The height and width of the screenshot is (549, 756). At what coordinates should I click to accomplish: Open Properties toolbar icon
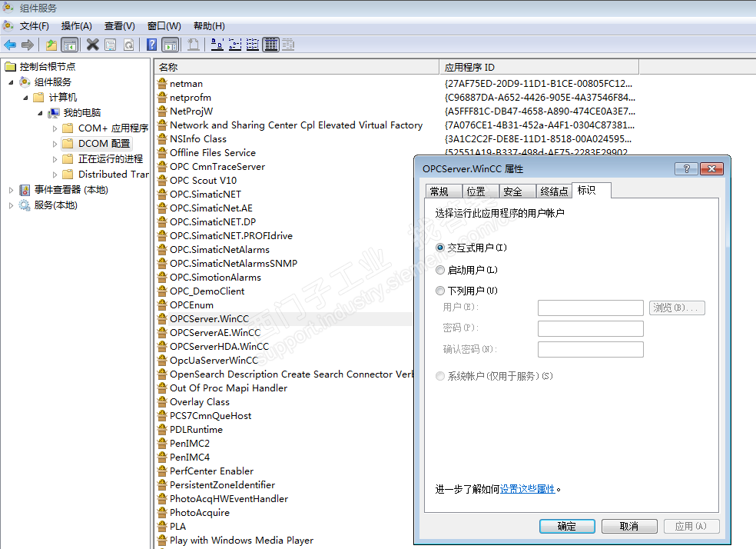point(111,45)
